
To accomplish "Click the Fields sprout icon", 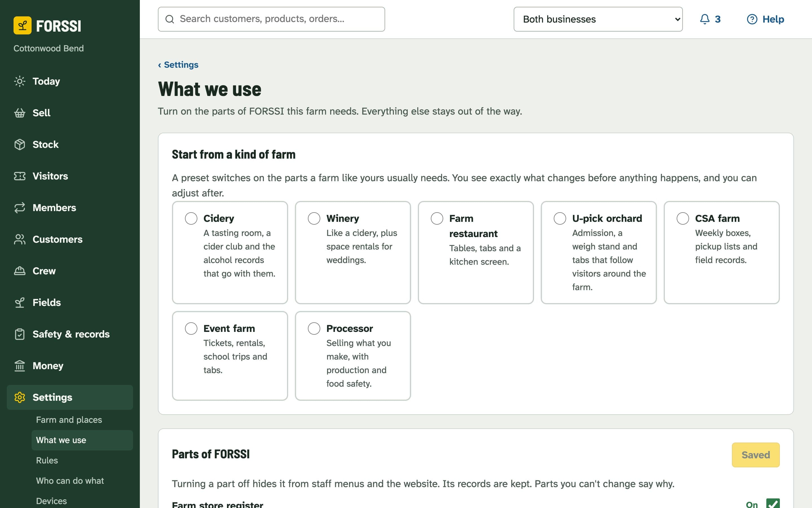I will [x=20, y=302].
